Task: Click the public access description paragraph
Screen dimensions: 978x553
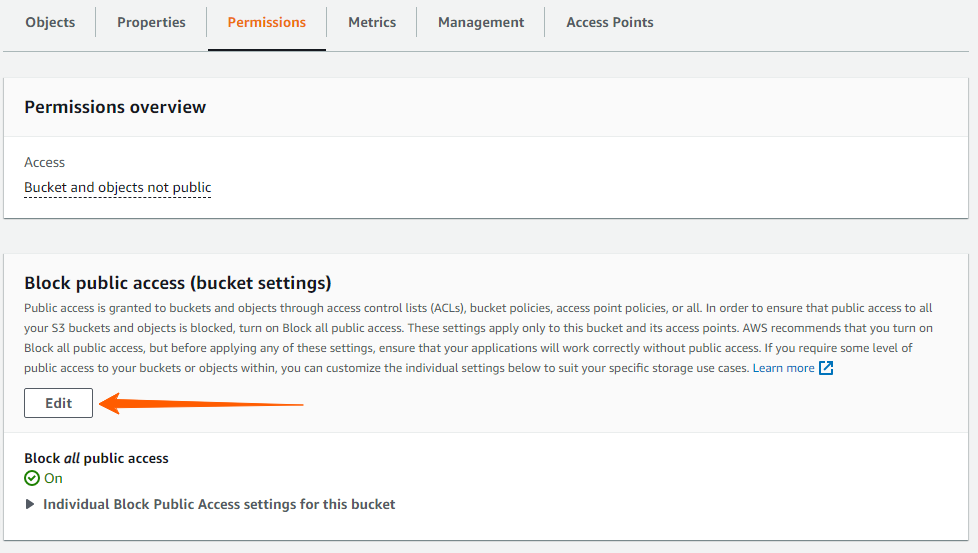Action: 478,338
